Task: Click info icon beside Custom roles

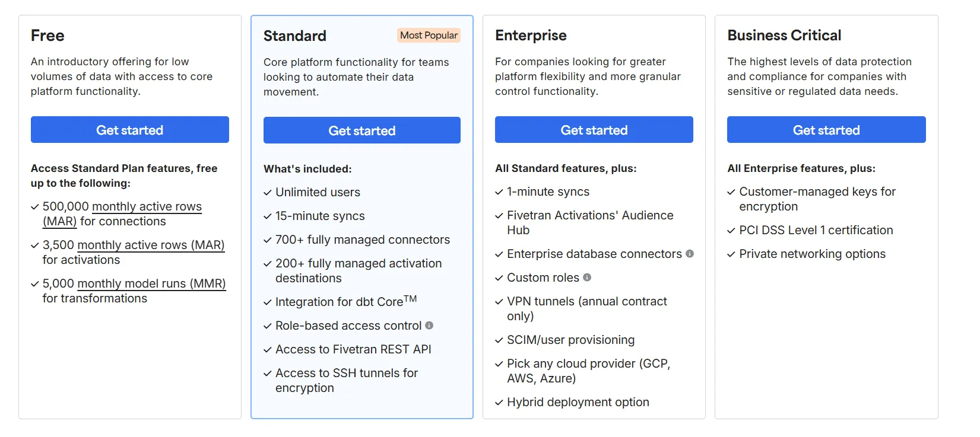Action: 587,277
